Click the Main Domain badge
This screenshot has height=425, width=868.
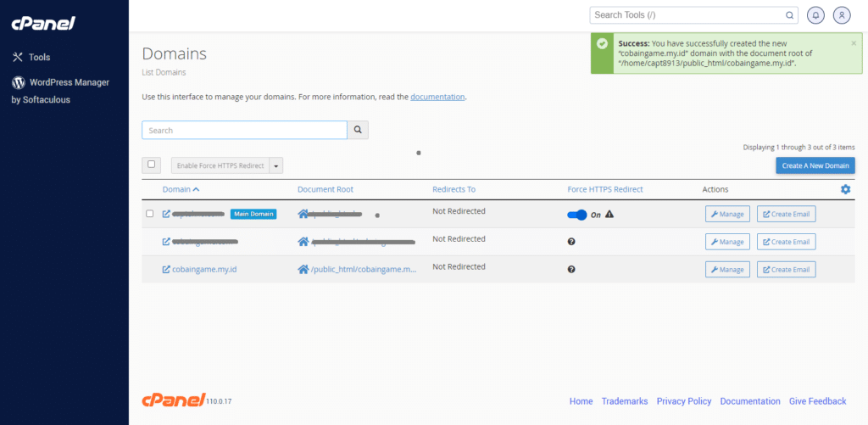253,214
